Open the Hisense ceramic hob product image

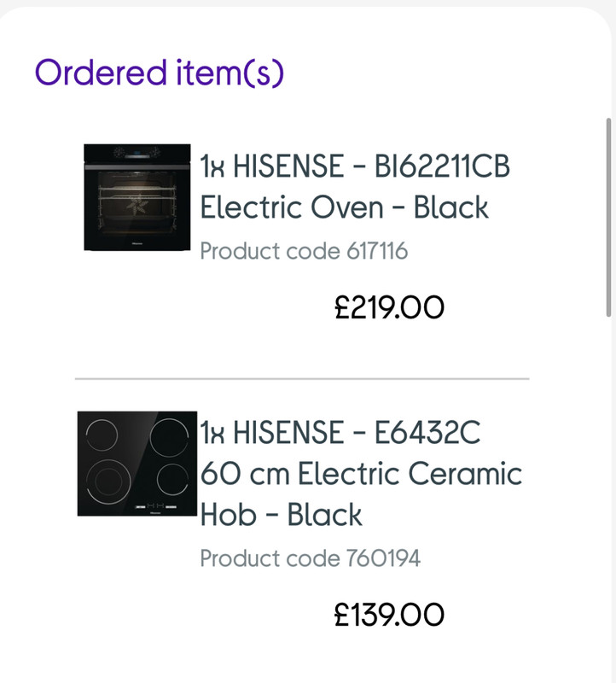[137, 464]
